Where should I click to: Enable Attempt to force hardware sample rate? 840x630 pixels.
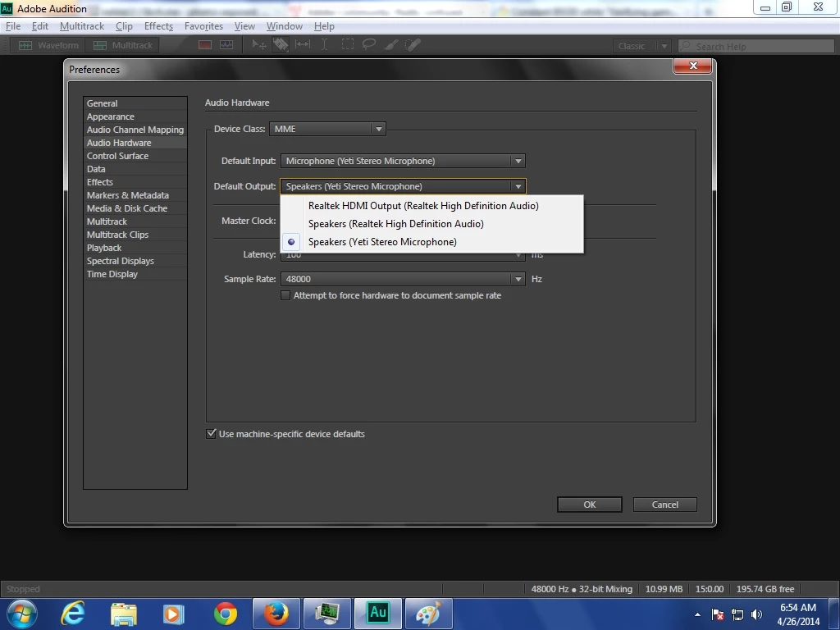point(285,295)
